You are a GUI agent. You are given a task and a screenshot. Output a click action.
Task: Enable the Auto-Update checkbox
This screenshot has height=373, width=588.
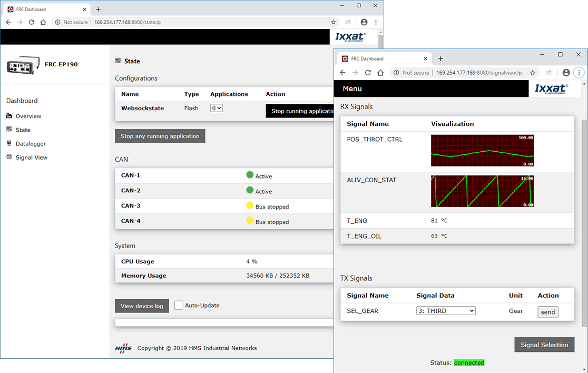[x=179, y=305]
